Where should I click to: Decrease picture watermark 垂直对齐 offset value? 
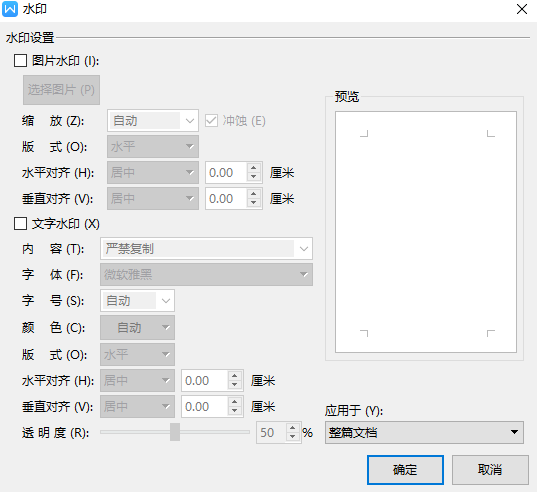[x=253, y=203]
